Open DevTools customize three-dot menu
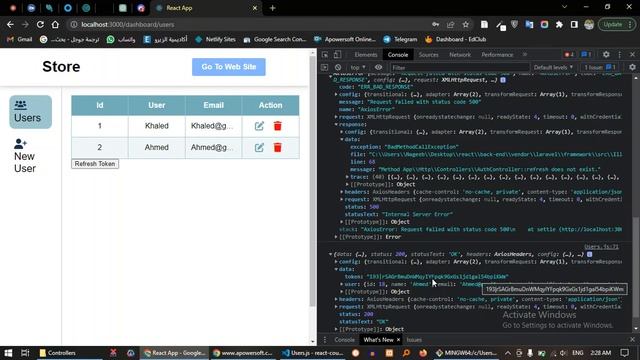 pyautogui.click(x=620, y=54)
